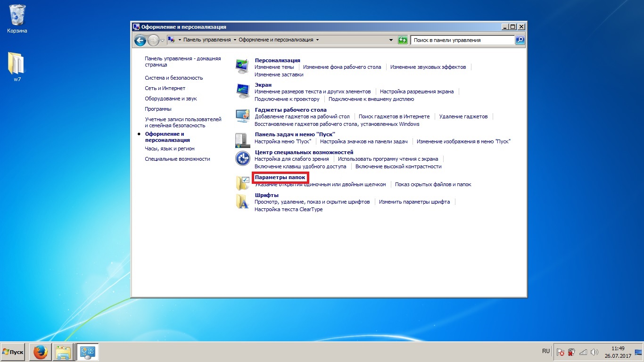Open the recent pages dropdown arrow
The width and height of the screenshot is (644, 362).
click(x=163, y=41)
